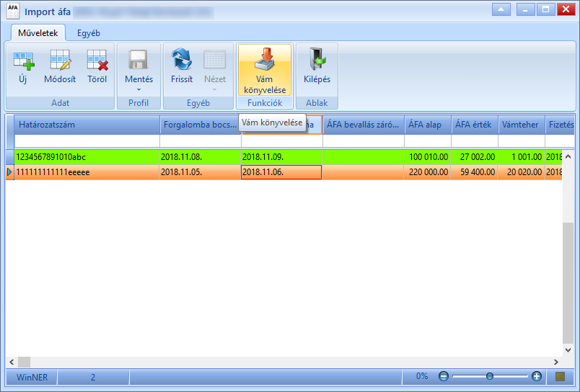
Task: Click the Töröl delete icon
Action: pos(97,61)
